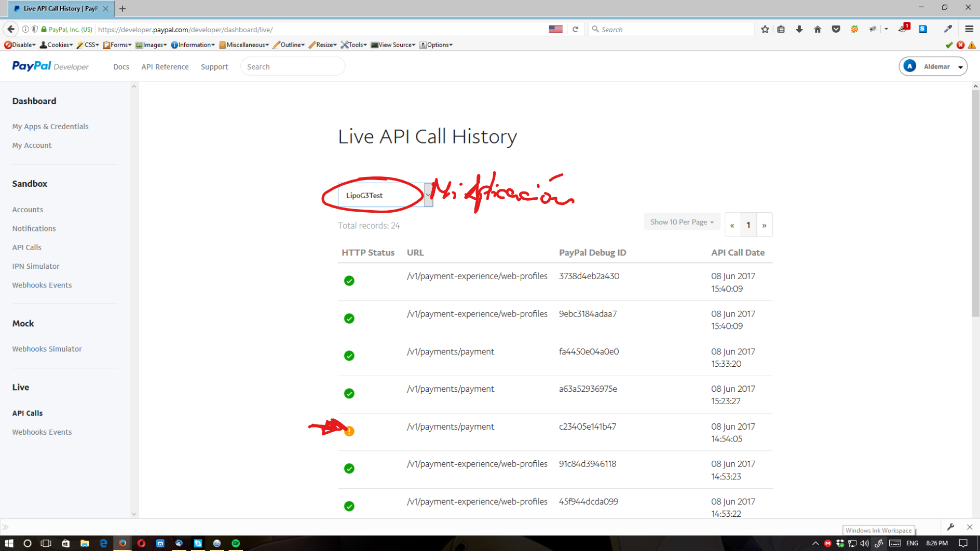Open the browser downloads arrow

(x=799, y=30)
